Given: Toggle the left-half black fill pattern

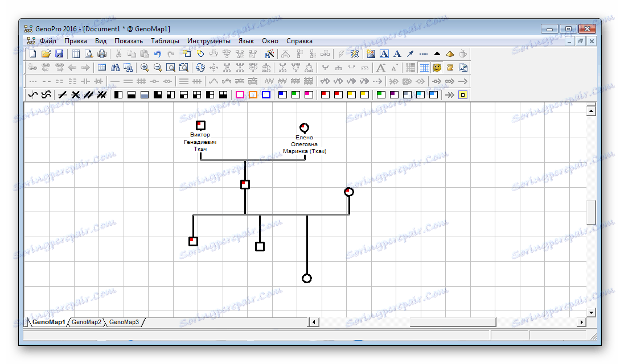Looking at the screenshot, I should pos(118,95).
